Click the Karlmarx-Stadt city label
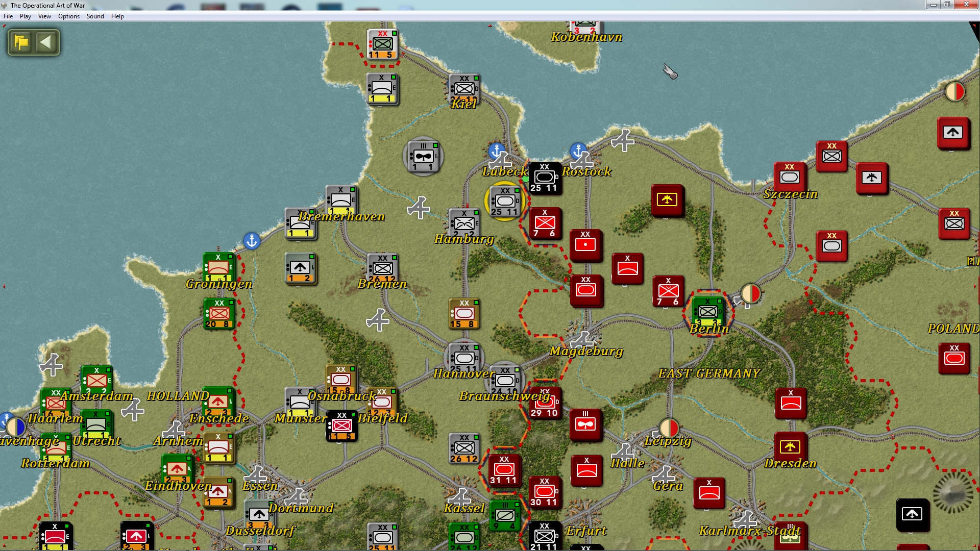 pyautogui.click(x=750, y=531)
